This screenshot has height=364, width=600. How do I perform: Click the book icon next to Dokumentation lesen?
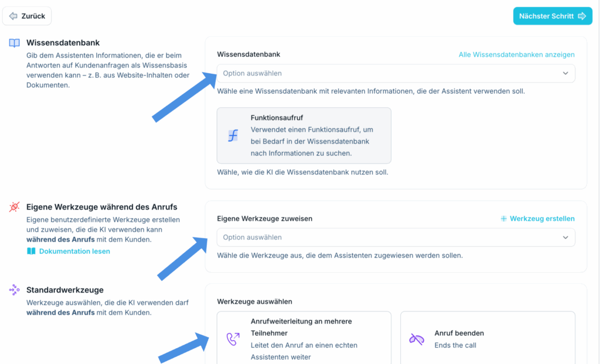click(32, 251)
